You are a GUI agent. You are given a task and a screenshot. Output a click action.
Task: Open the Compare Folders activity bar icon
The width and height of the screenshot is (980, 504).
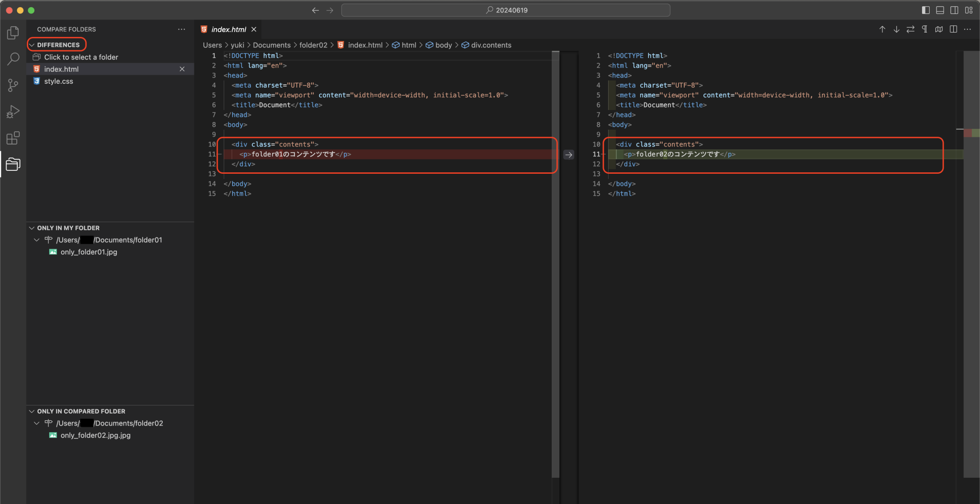click(13, 164)
